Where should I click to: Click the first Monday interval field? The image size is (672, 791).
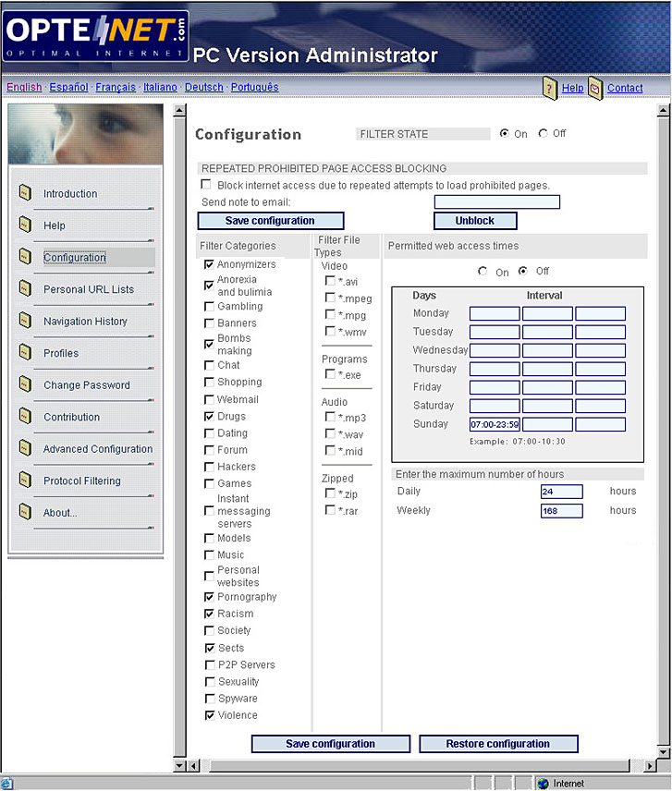(x=495, y=313)
